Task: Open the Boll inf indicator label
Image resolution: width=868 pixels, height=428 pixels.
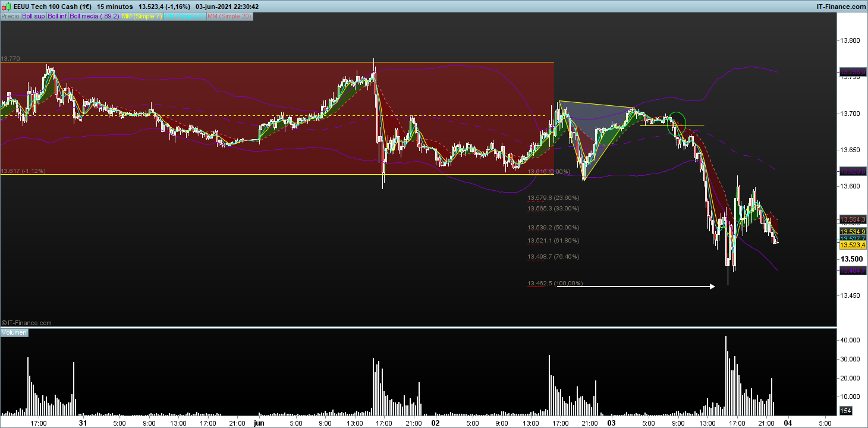Action: pyautogui.click(x=58, y=17)
